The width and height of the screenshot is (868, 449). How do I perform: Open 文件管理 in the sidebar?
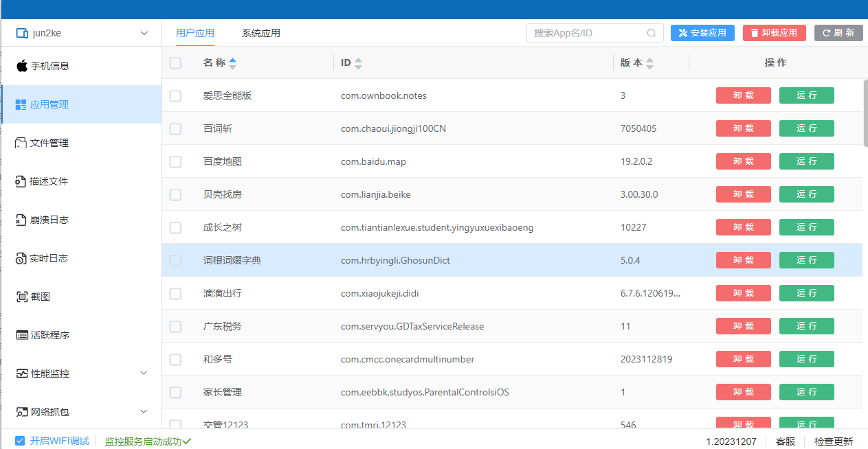pos(81,143)
